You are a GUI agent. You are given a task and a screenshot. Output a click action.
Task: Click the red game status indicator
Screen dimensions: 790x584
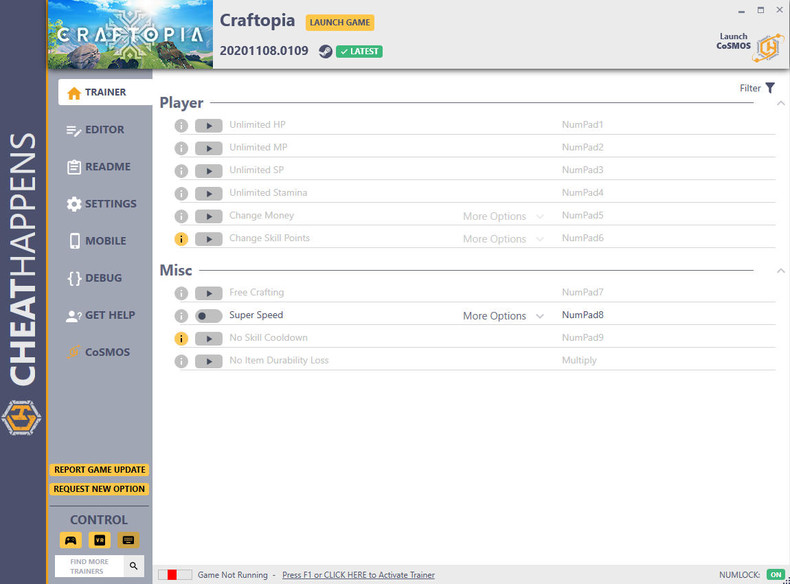pos(172,575)
